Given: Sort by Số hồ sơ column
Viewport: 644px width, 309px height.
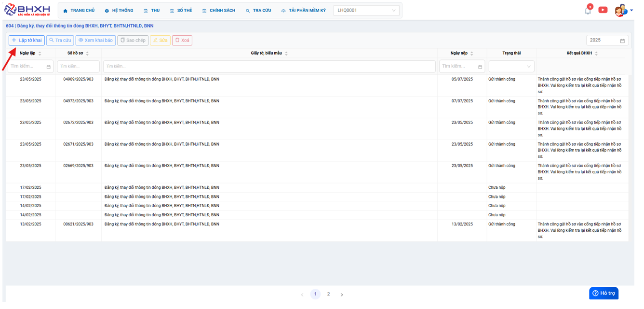Looking at the screenshot, I should pos(87,54).
